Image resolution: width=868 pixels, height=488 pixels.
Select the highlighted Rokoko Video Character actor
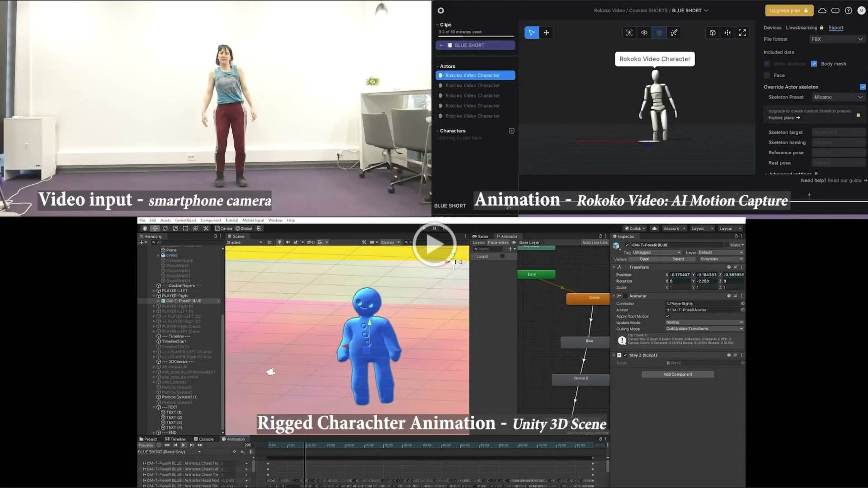pyautogui.click(x=475, y=75)
